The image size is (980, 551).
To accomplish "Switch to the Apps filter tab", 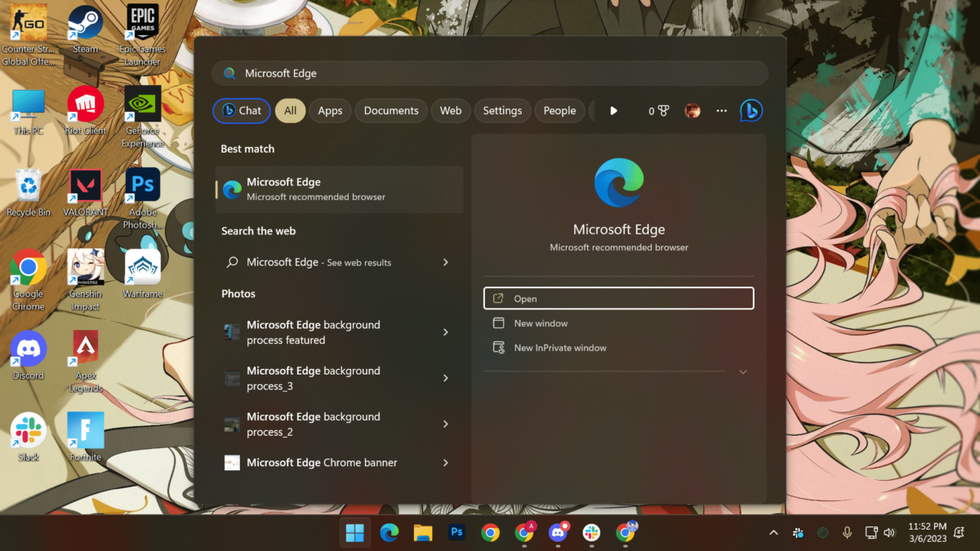I will tap(330, 111).
